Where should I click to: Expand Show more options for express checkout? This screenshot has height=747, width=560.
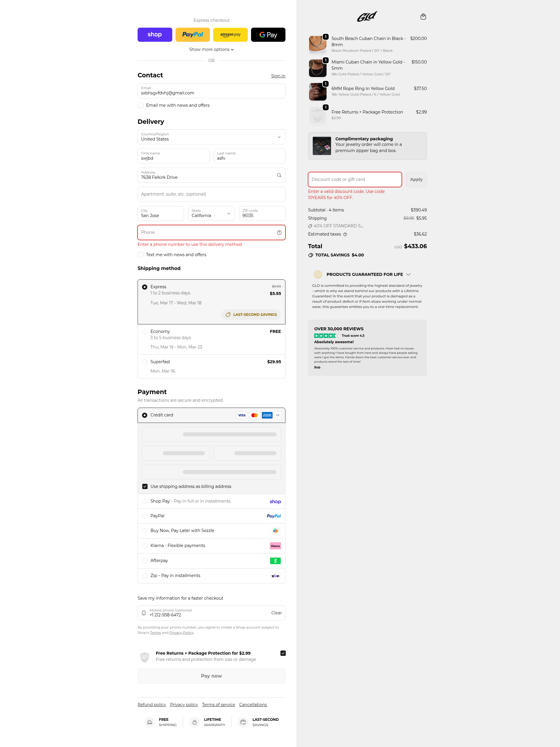(211, 49)
